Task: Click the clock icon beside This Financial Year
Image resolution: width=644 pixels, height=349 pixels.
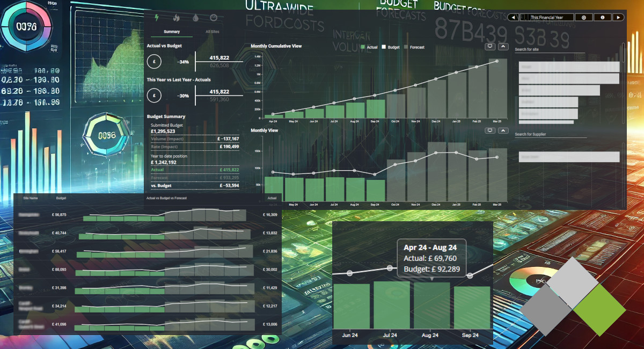Action: pos(583,17)
